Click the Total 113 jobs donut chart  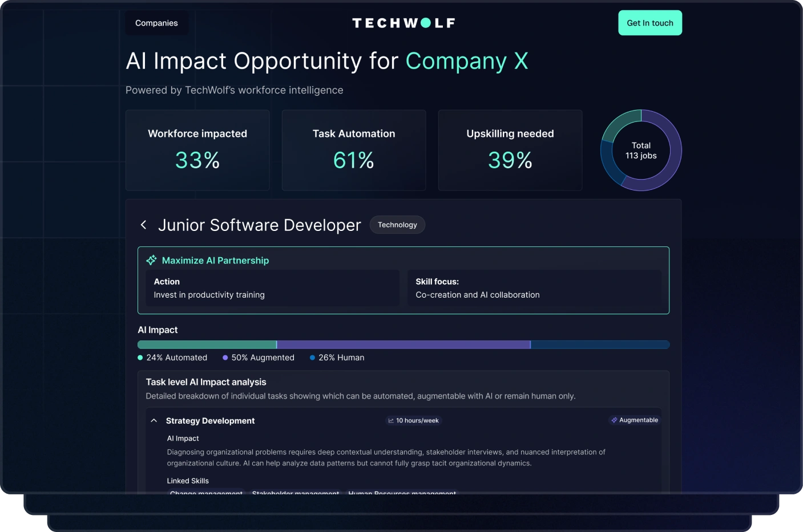(x=641, y=150)
